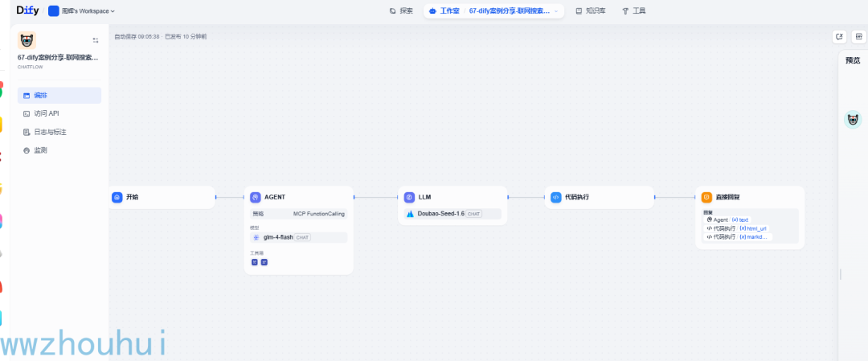Select the 直接回复 node title
The image size is (868, 361).
(727, 197)
